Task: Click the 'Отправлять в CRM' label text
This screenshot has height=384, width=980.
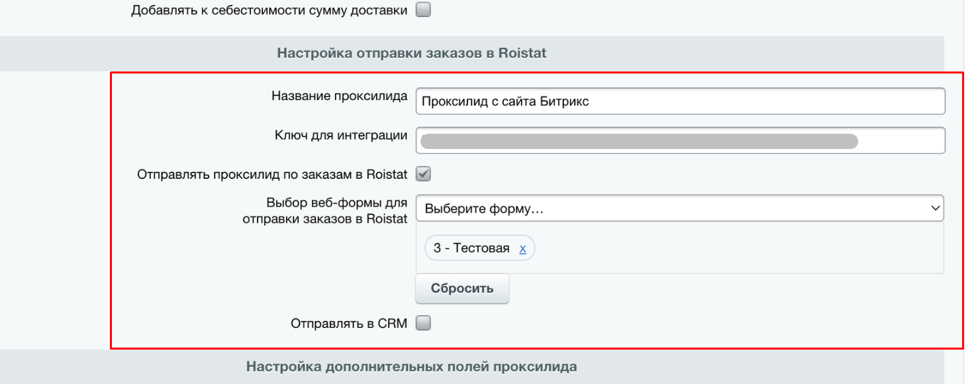Action: (348, 324)
